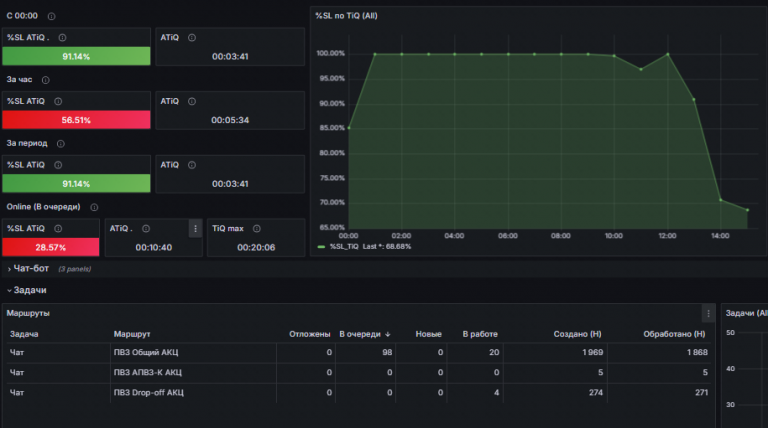Click info icon of TiQ max panel
The image size is (768, 428).
(x=257, y=229)
